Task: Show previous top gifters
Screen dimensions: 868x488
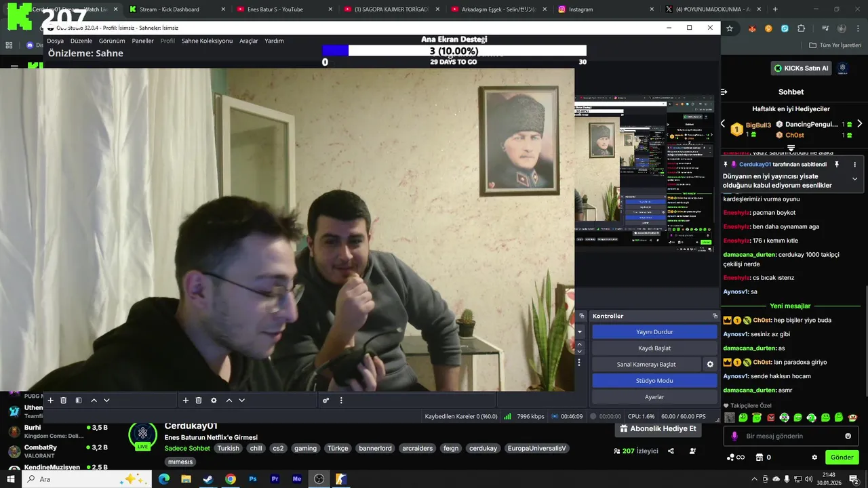Action: (x=723, y=124)
